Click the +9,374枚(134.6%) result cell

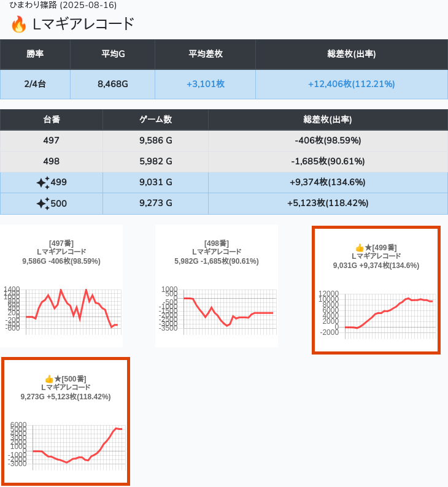328,182
